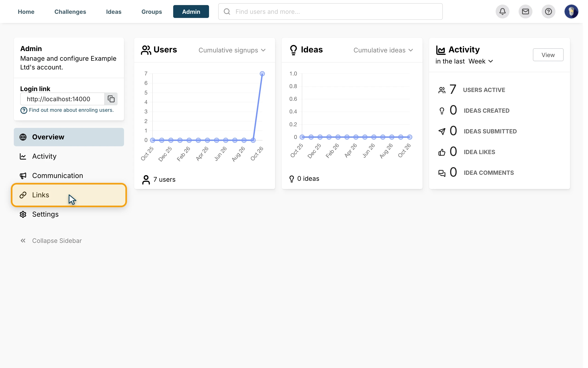This screenshot has height=368, width=588.
Task: Open the Groups tab
Action: pyautogui.click(x=152, y=11)
